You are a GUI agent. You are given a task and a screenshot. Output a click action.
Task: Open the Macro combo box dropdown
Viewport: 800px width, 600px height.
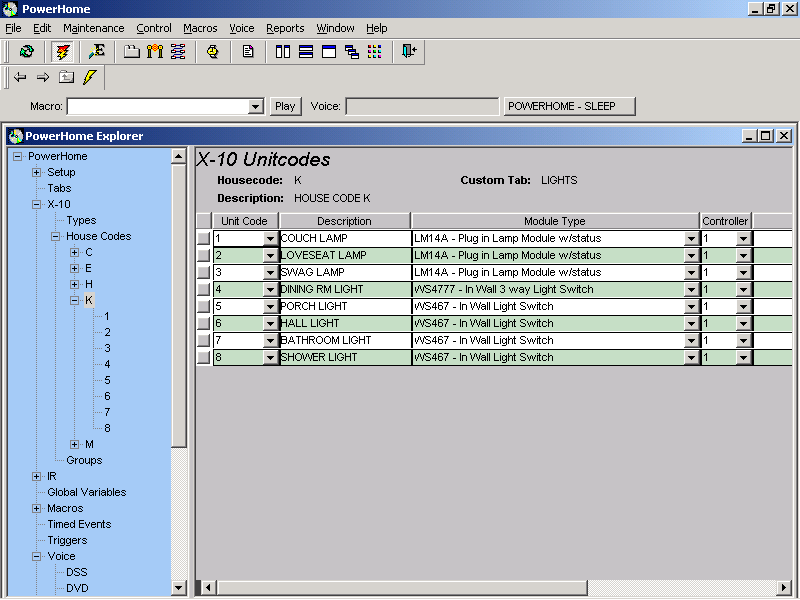point(255,107)
